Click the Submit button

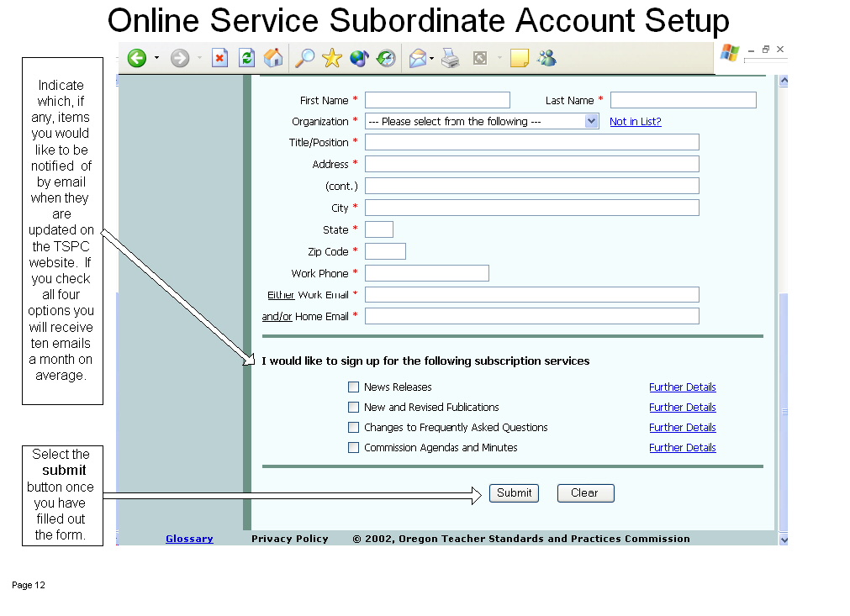[514, 493]
